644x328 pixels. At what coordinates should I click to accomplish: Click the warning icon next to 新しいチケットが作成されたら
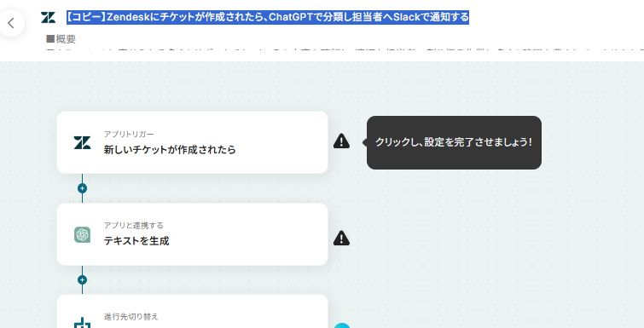pyautogui.click(x=341, y=141)
